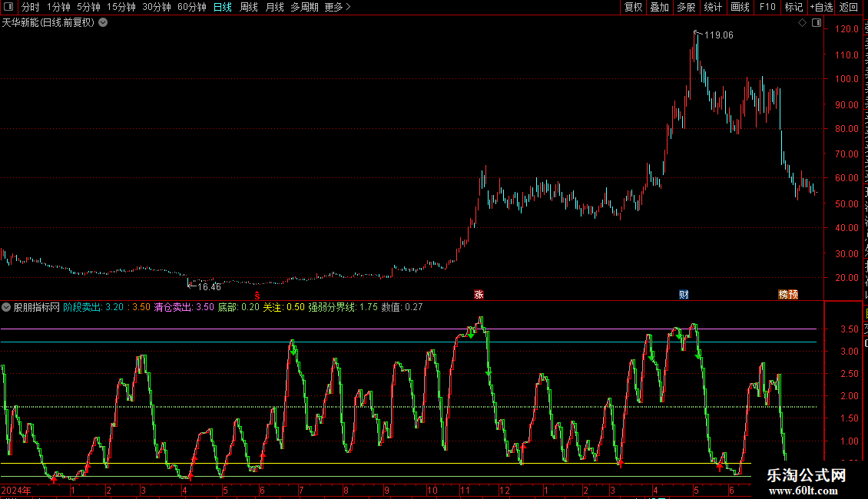This screenshot has height=499, width=868.
Task: Click the 天华新能(日线.前复权) chart title
Action: pos(48,23)
